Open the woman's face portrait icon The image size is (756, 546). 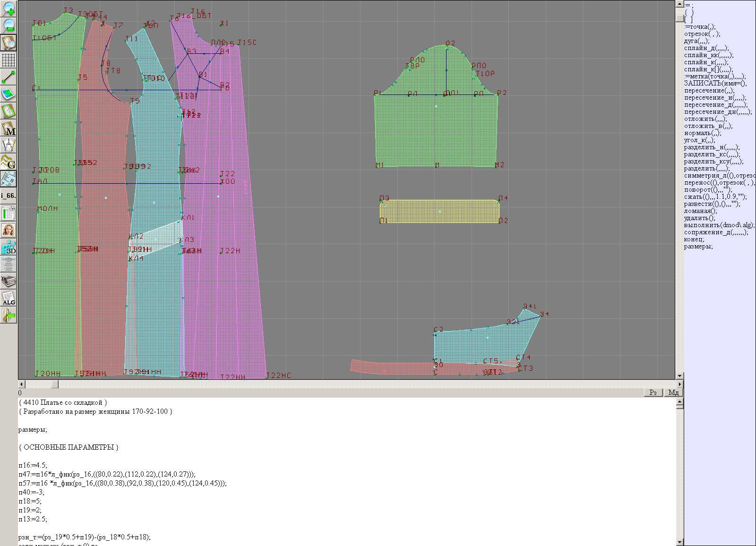(x=9, y=230)
